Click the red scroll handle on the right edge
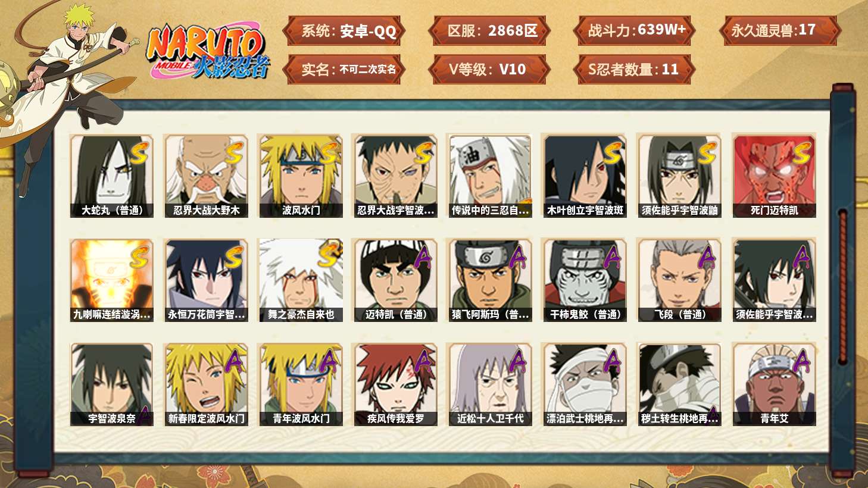 (x=842, y=286)
